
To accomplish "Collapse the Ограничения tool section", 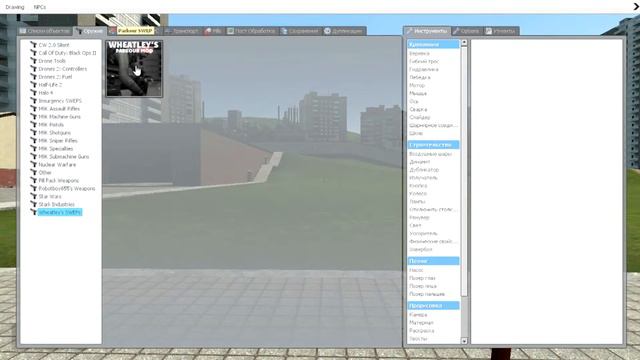I will click(433, 44).
